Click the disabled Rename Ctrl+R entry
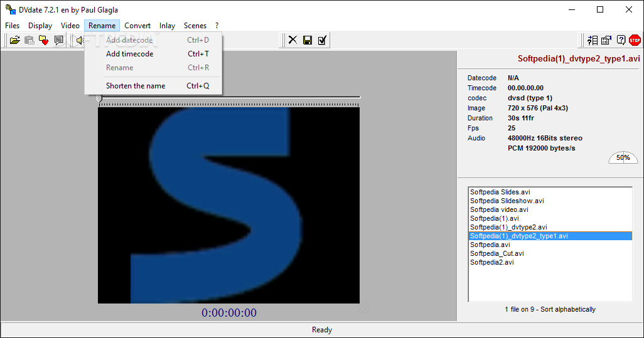This screenshot has height=338, width=644. [x=153, y=68]
